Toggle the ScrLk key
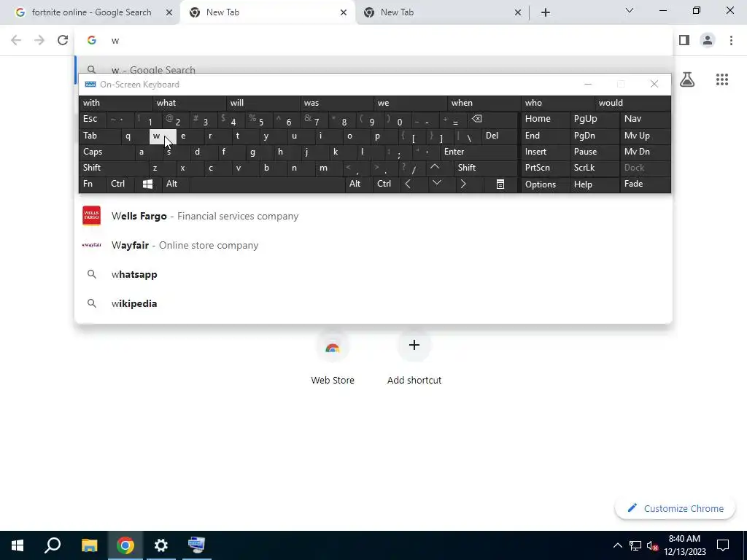The height and width of the screenshot is (560, 747). pyautogui.click(x=594, y=168)
